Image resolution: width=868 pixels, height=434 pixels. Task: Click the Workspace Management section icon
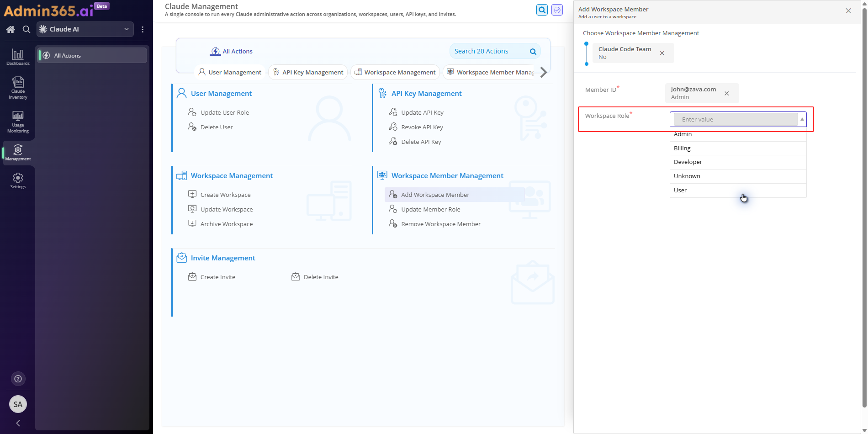(x=181, y=175)
